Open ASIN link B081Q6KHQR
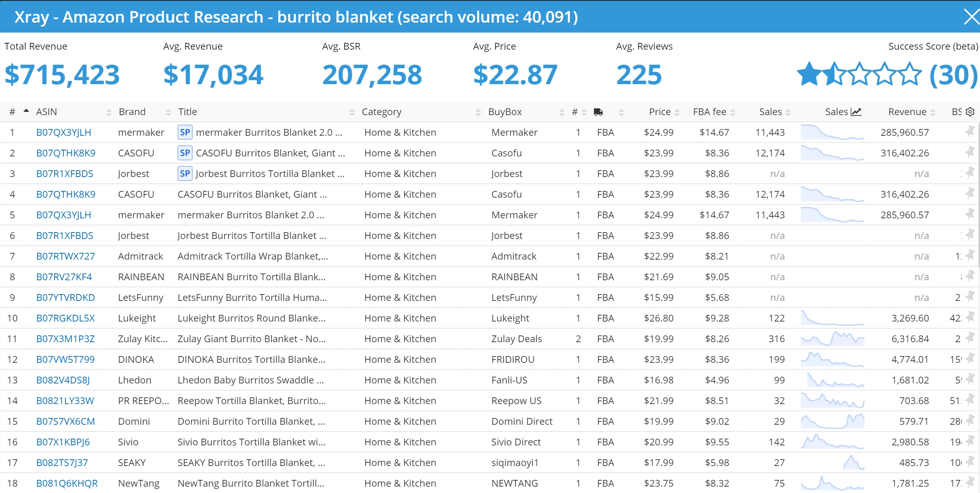The width and height of the screenshot is (980, 493). pyautogui.click(x=67, y=483)
